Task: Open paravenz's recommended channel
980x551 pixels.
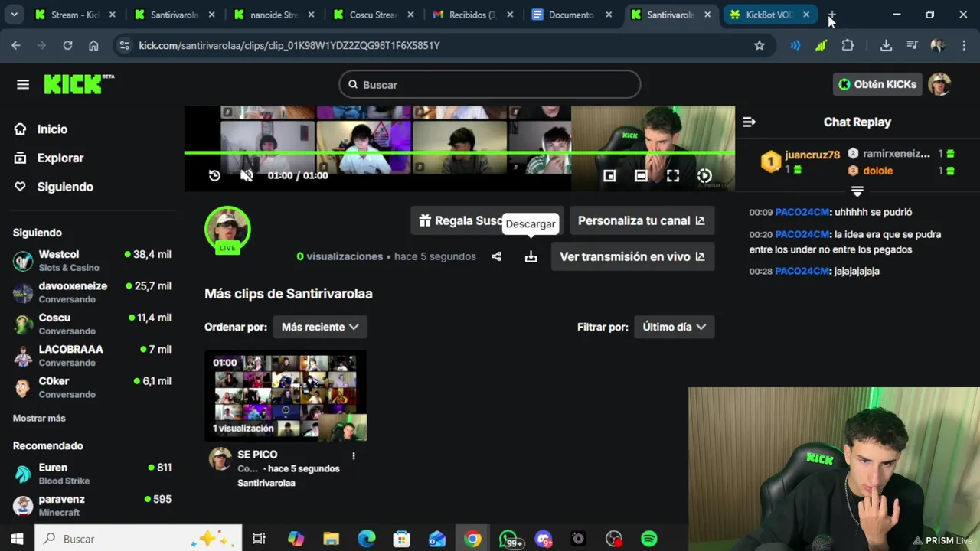Action: (x=92, y=505)
